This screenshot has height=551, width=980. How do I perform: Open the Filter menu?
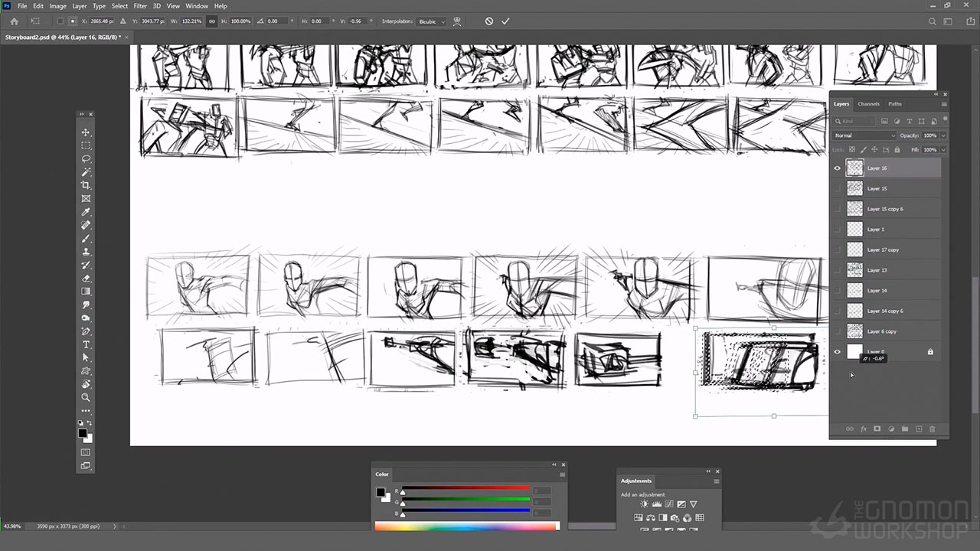click(140, 6)
